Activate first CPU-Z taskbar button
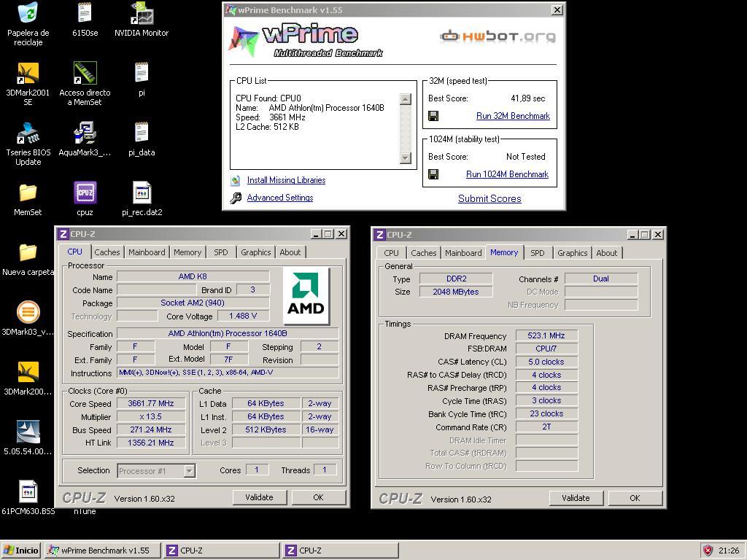Screen dimensions: 747x560 [222, 551]
